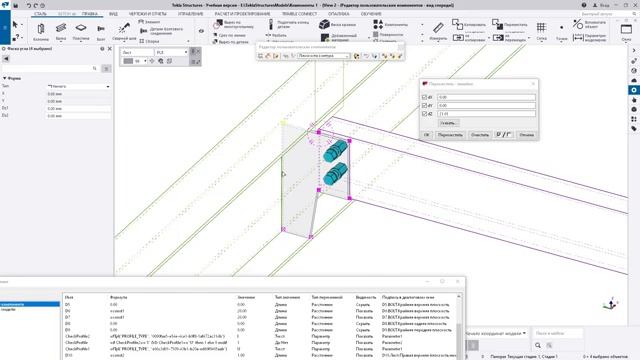Click the Переместить button in dialog
This screenshot has height=360, width=640.
(x=450, y=135)
